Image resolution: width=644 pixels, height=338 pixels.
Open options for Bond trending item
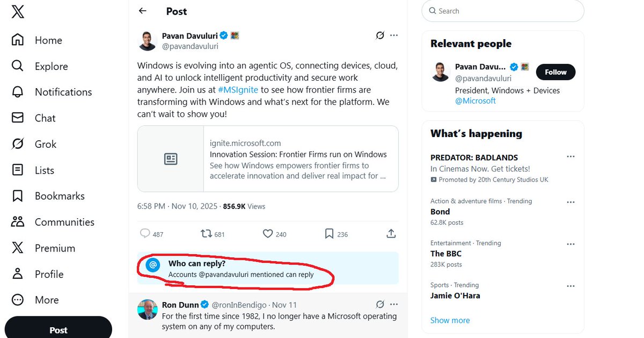point(570,202)
